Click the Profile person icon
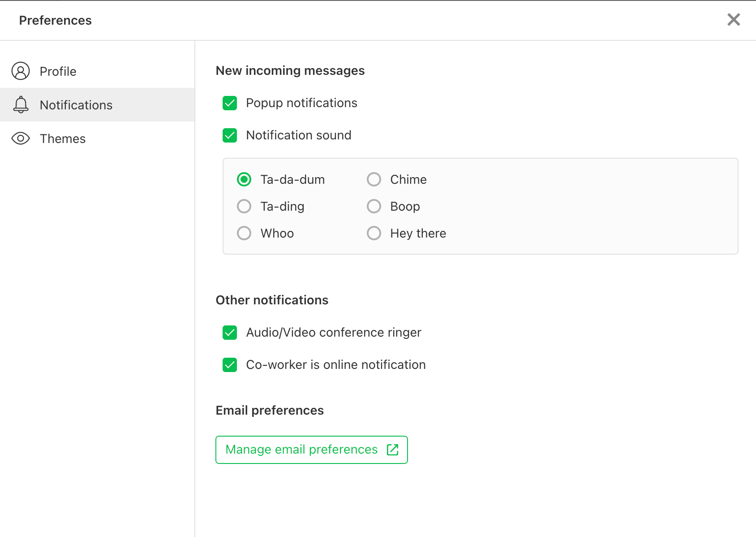 21,71
